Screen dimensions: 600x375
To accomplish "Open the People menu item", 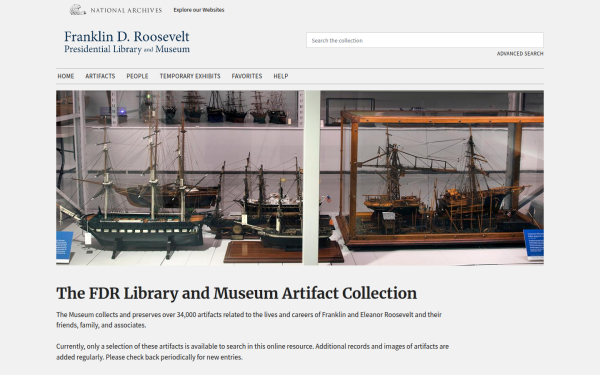I will pos(137,76).
